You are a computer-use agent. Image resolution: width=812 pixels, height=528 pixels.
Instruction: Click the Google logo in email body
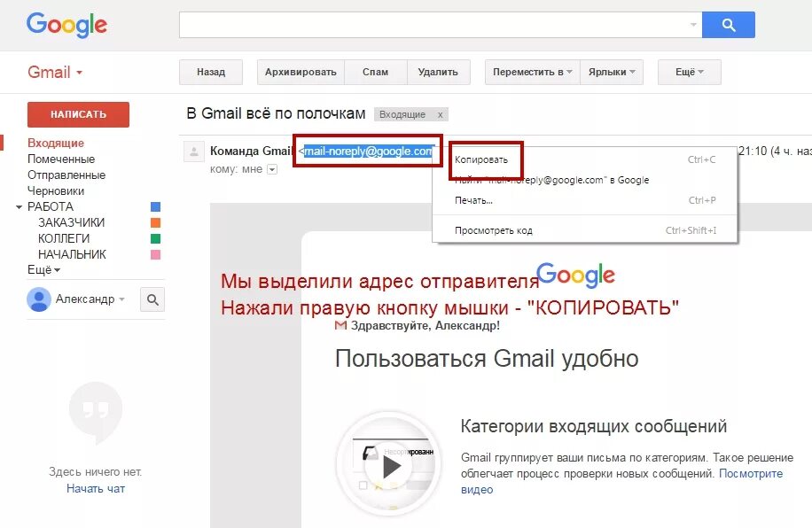[x=575, y=275]
